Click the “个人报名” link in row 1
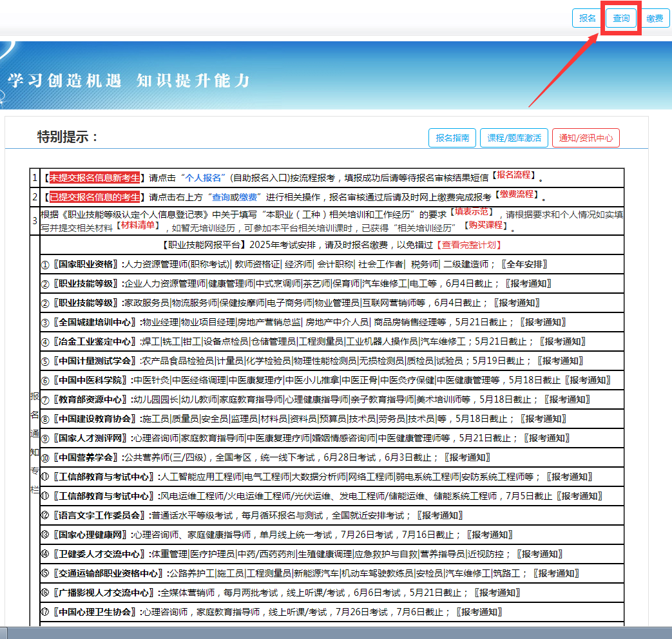 coord(204,178)
